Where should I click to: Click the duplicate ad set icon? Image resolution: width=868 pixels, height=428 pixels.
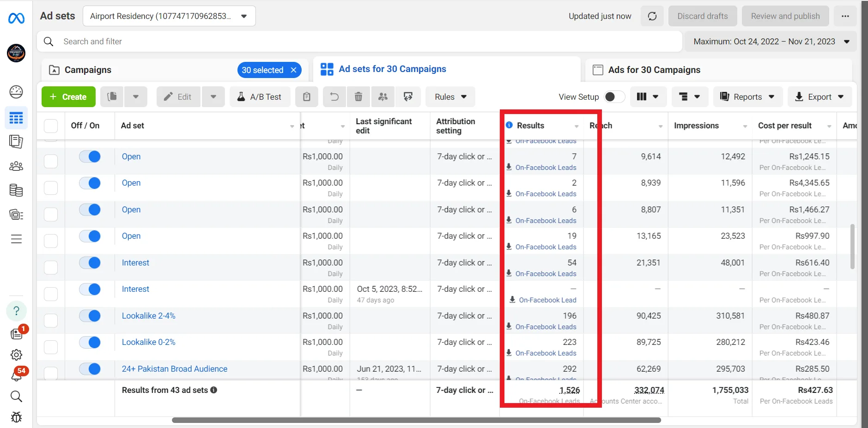pyautogui.click(x=112, y=97)
